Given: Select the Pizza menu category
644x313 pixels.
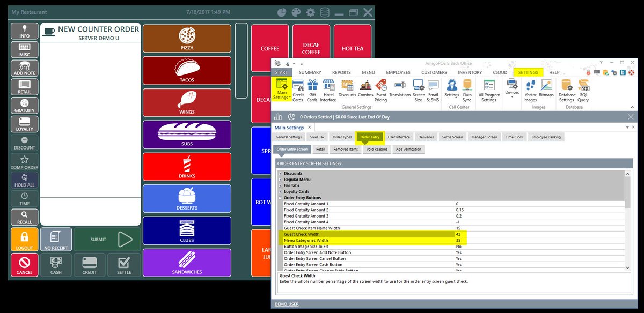Looking at the screenshot, I should (x=187, y=39).
